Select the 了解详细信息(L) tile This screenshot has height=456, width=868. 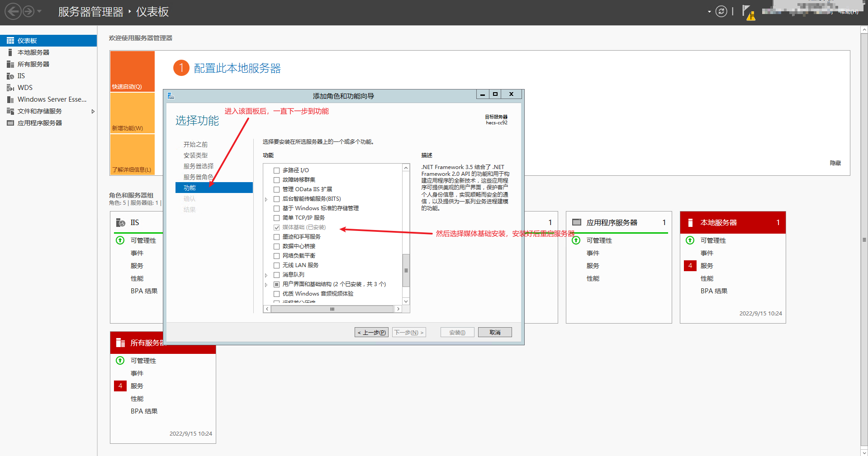pos(132,155)
